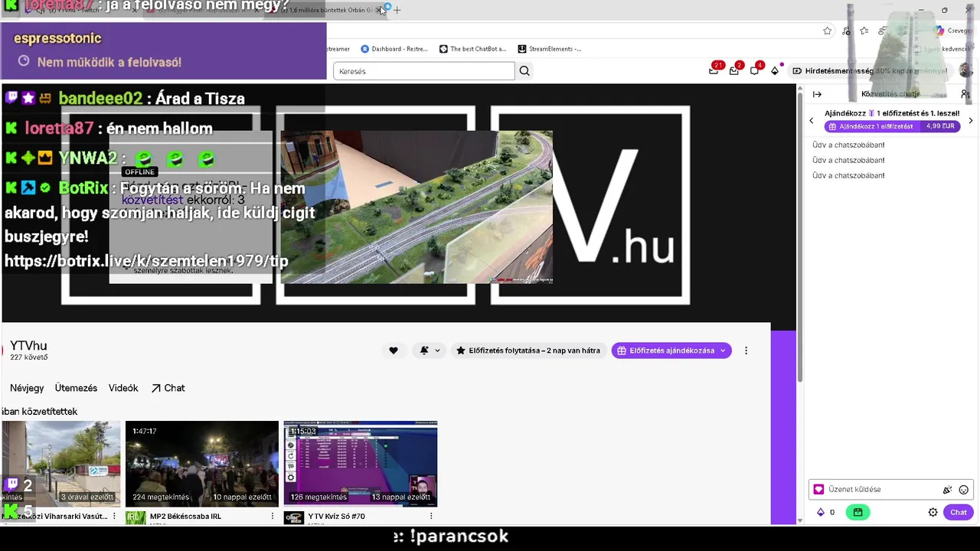Click Előfizetés folytatása subscription button
Screen dimensions: 980x551
click(x=528, y=350)
